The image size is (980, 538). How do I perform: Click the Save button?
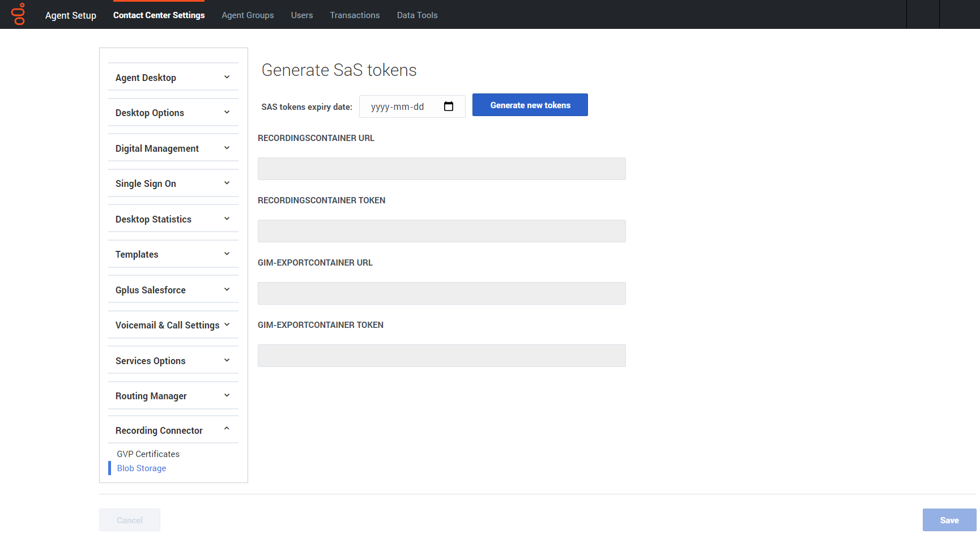949,520
